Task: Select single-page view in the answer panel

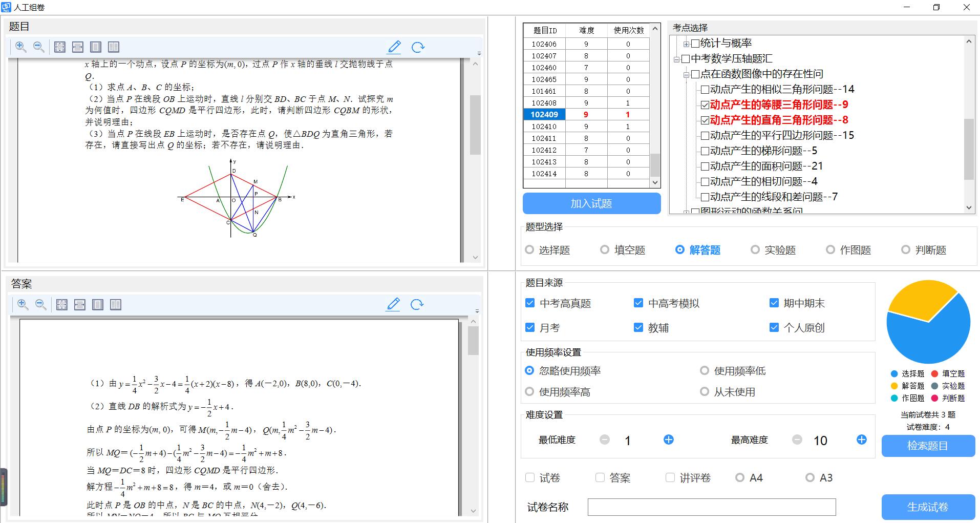Action: pos(97,304)
